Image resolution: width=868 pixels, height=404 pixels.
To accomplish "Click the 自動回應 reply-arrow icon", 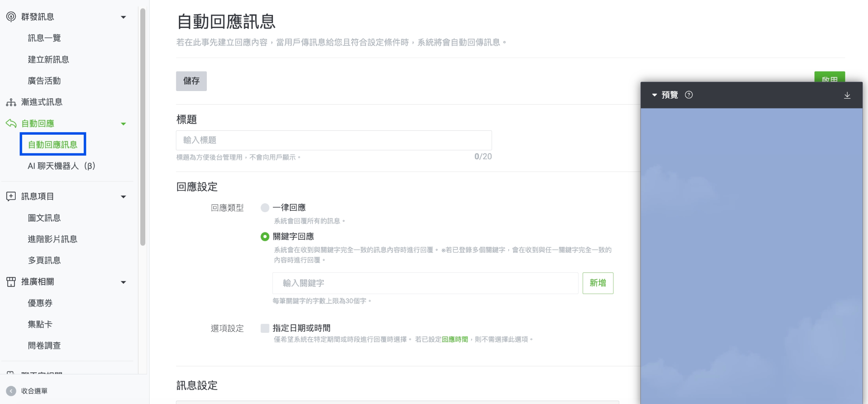I will click(11, 123).
